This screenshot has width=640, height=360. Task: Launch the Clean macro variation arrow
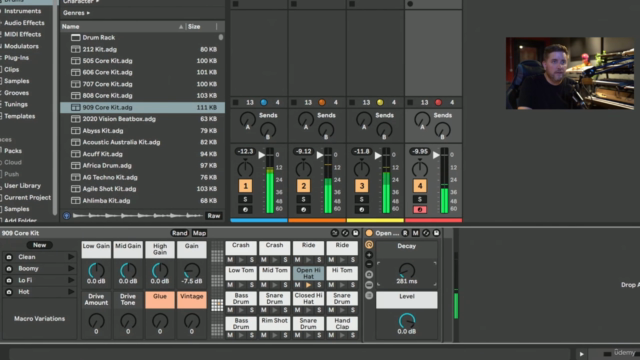(x=71, y=257)
